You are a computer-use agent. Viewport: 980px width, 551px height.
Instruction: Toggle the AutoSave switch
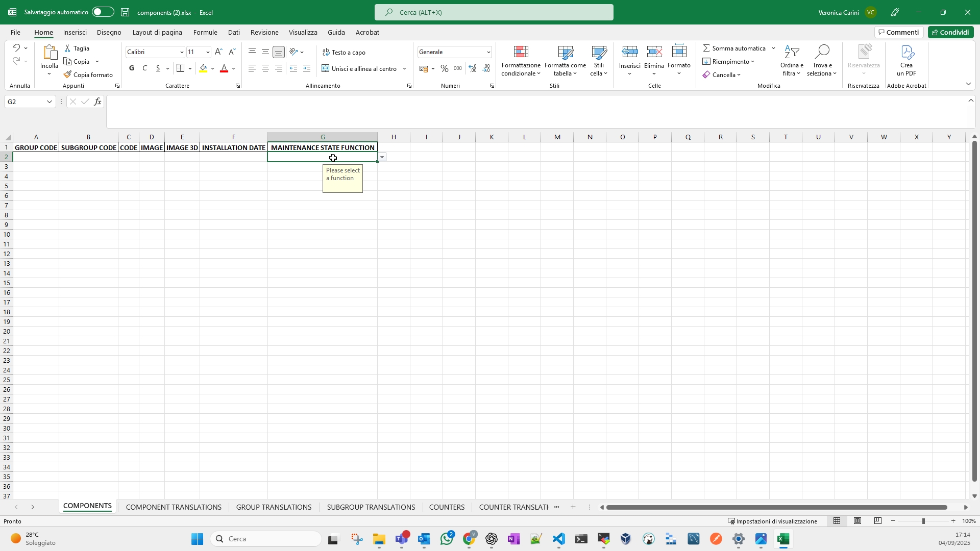pyautogui.click(x=103, y=12)
